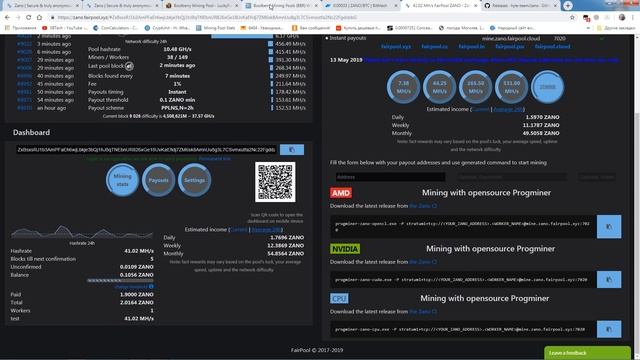
Task: Open CPU section release download link
Action: (423, 312)
